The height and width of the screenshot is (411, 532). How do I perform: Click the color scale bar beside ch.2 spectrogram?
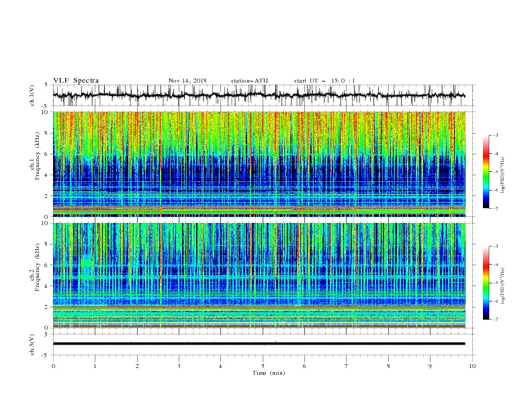(x=486, y=283)
